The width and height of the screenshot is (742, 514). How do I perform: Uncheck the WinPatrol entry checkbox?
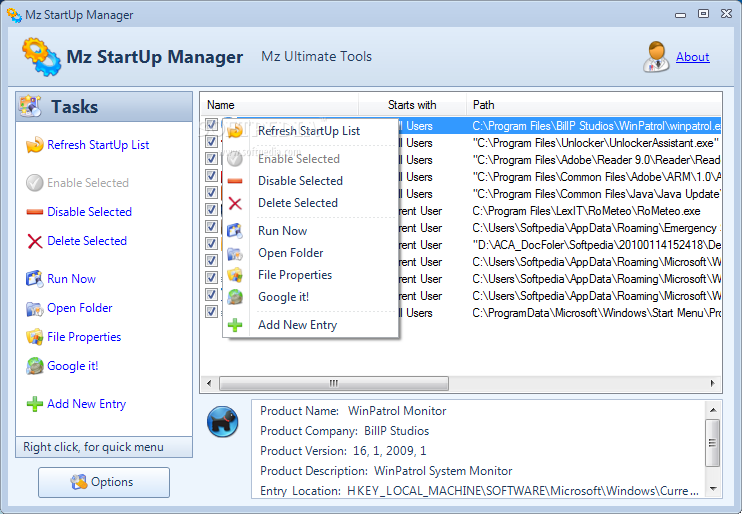point(211,125)
